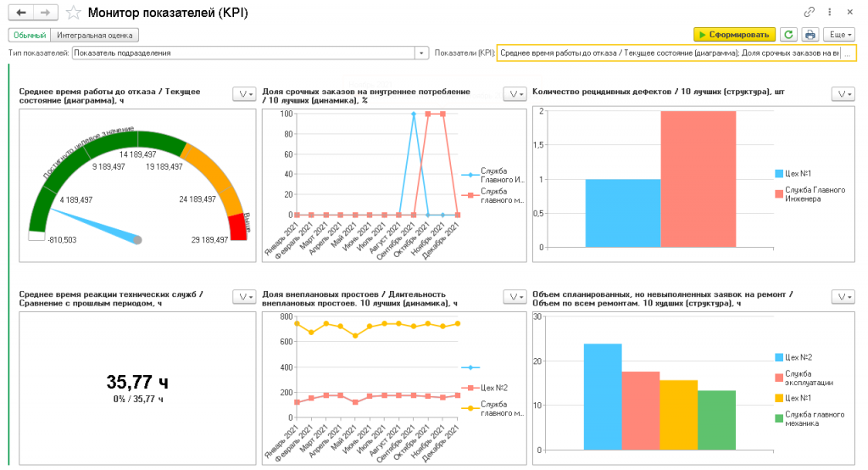The height and width of the screenshot is (470, 868).
Task: Go back with the left arrow button
Action: click(21, 12)
